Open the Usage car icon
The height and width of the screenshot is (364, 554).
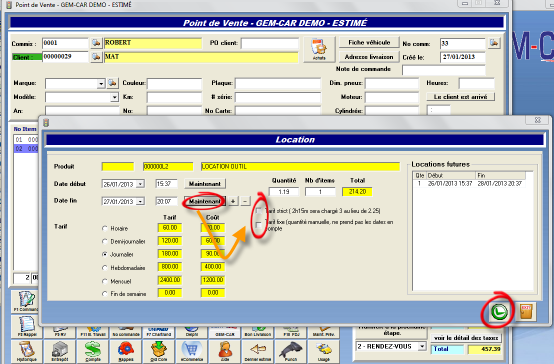pyautogui.click(x=324, y=351)
